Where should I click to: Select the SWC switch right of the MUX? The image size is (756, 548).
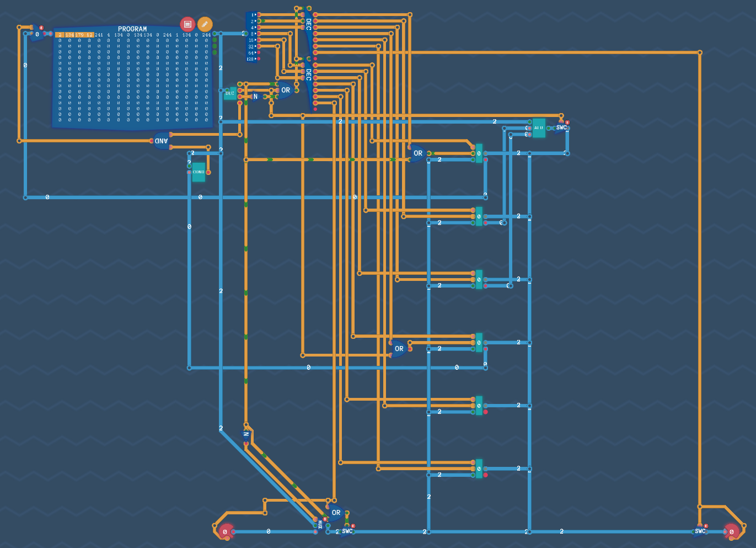click(x=347, y=531)
